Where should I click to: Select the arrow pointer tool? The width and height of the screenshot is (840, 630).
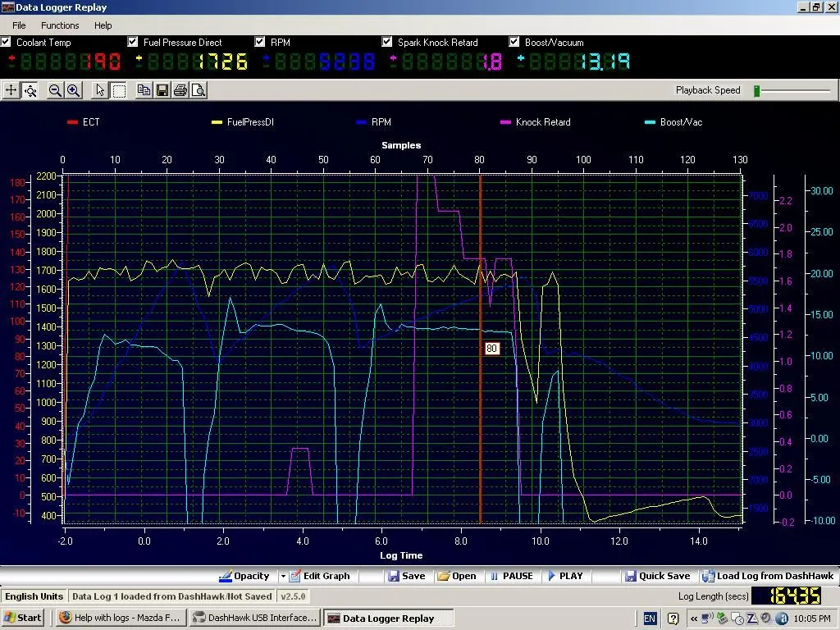[99, 90]
